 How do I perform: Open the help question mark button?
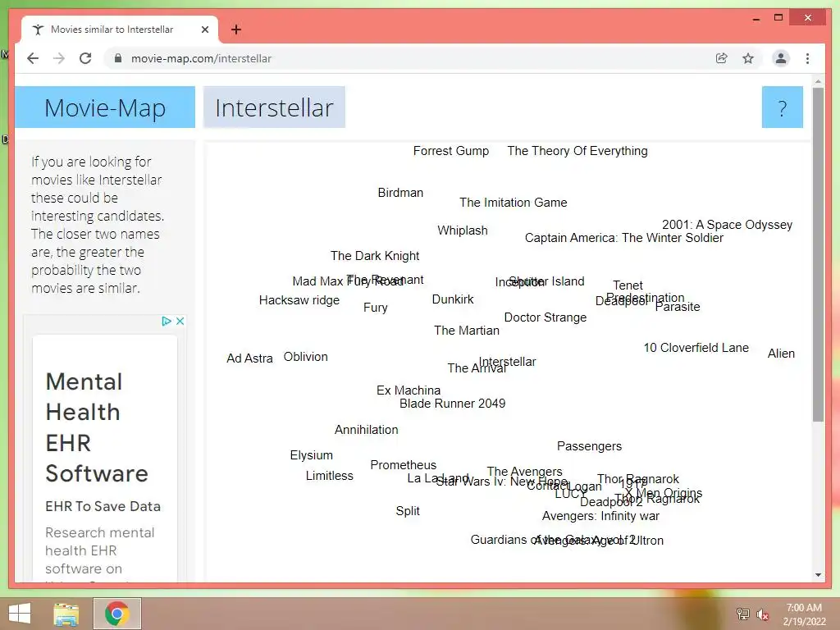pos(782,107)
